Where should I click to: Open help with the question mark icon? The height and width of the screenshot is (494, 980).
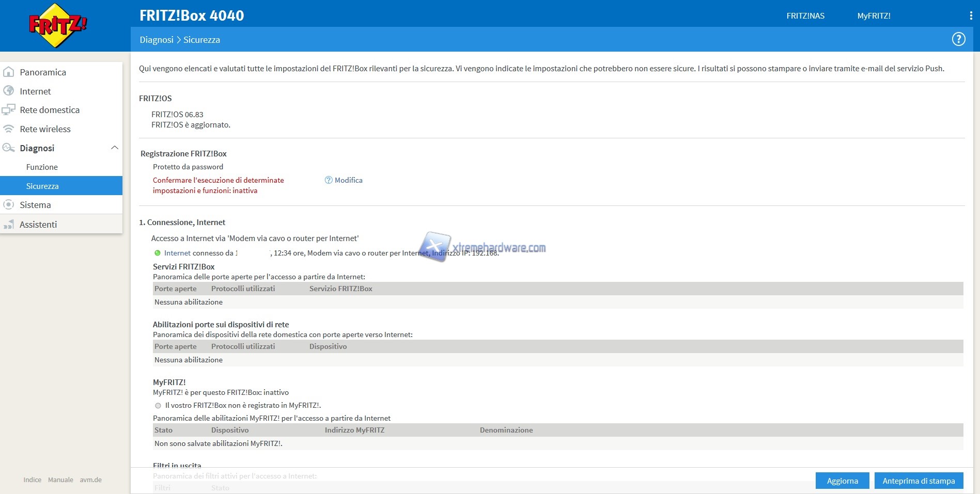click(x=958, y=39)
